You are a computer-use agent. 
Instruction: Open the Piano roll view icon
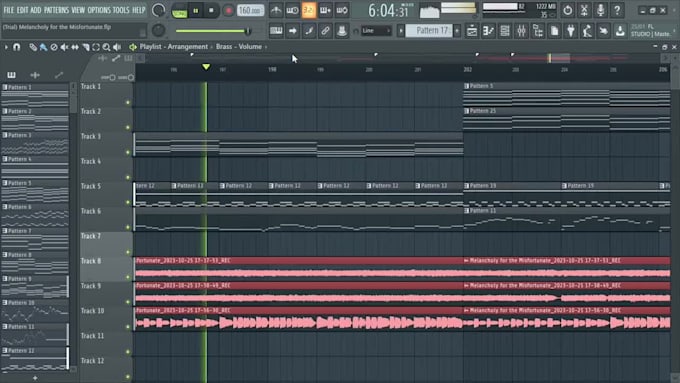point(488,31)
